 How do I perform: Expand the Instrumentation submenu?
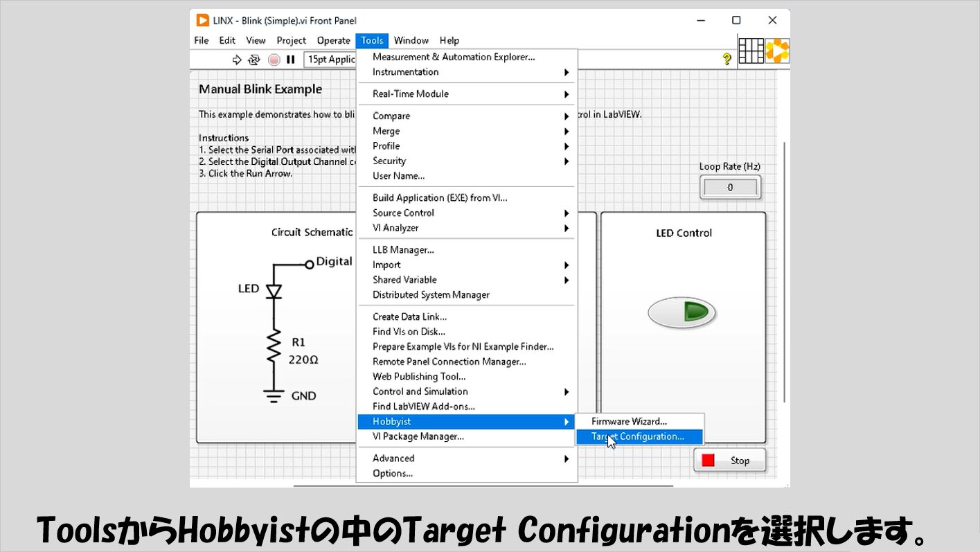click(466, 72)
